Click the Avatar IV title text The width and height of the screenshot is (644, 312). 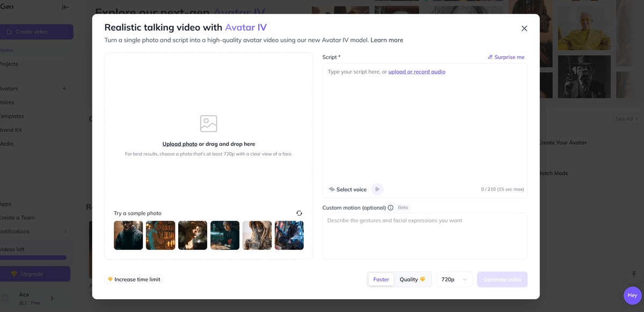[246, 27]
